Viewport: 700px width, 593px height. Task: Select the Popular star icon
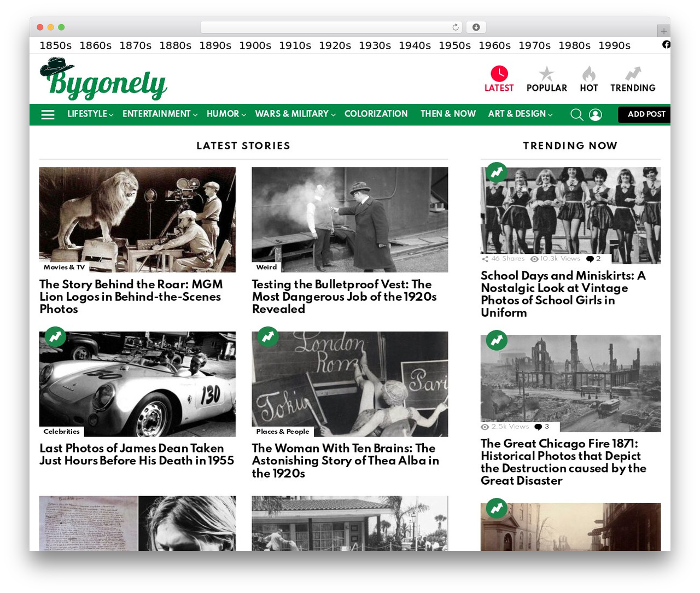[x=546, y=73]
